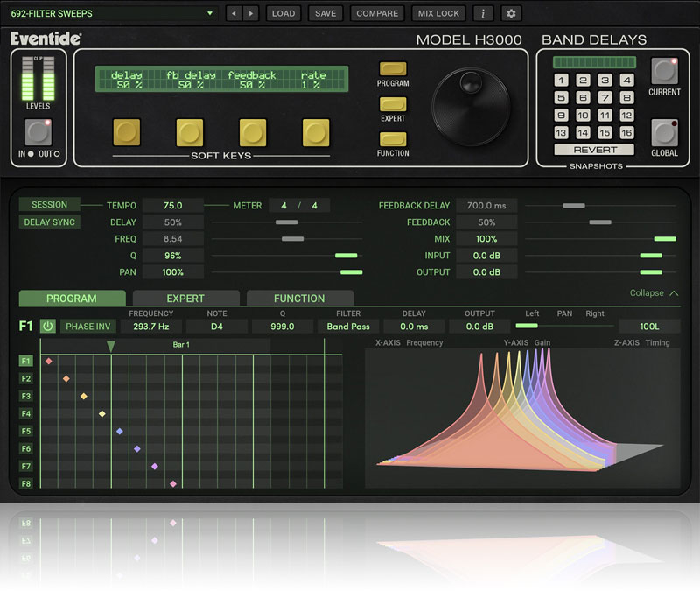
Task: Switch to the PROGRAM tab
Action: click(x=72, y=299)
